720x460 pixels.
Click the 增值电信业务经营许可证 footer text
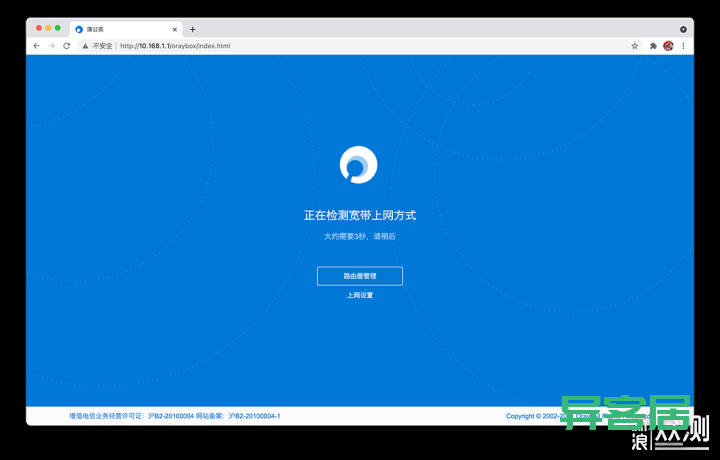pyautogui.click(x=131, y=416)
